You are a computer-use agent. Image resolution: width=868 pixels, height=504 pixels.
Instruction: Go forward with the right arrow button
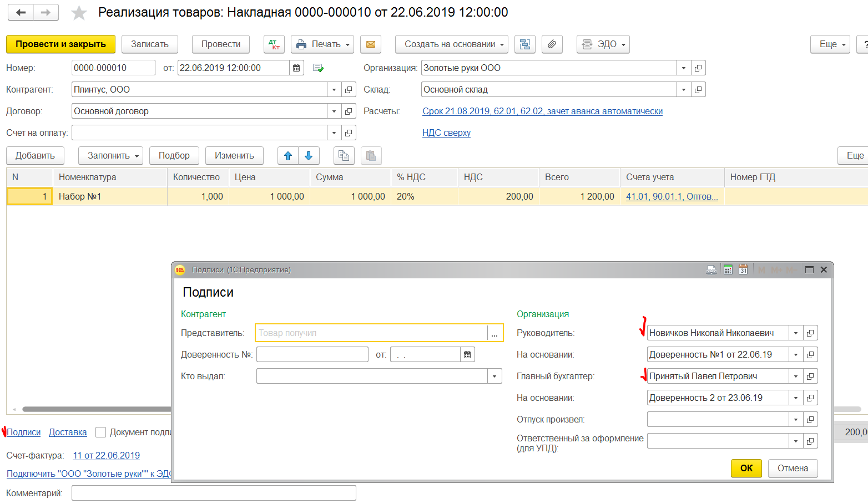pos(46,12)
